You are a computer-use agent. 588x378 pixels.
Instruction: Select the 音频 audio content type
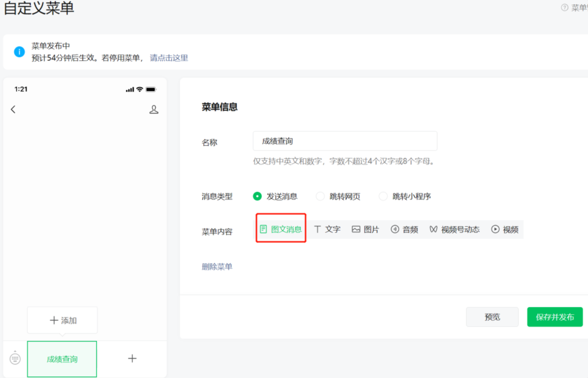click(x=404, y=230)
